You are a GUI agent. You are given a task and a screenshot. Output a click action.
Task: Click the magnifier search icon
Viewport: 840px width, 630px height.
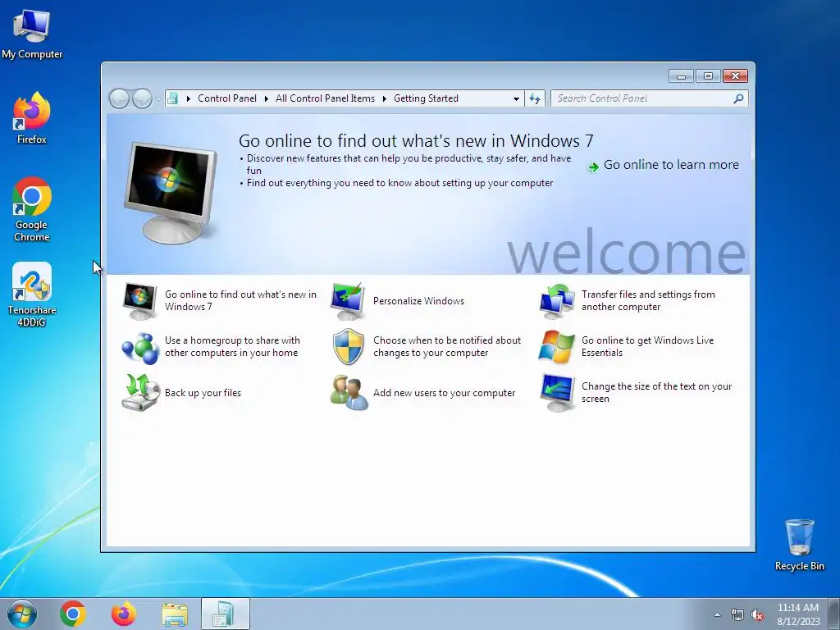(x=739, y=98)
